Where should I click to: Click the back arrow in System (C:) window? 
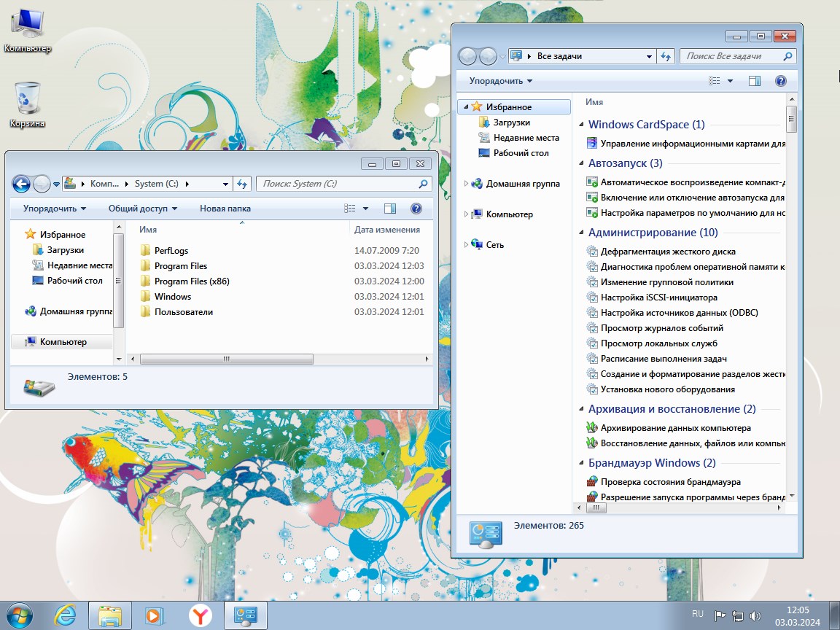point(21,184)
